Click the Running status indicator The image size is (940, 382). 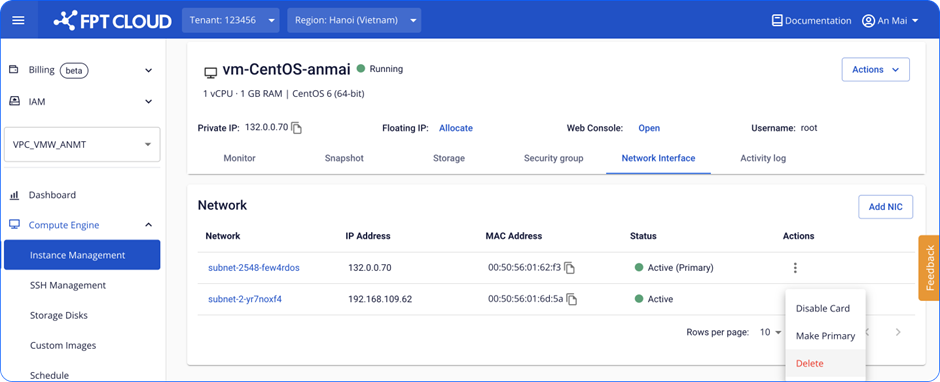(x=380, y=69)
